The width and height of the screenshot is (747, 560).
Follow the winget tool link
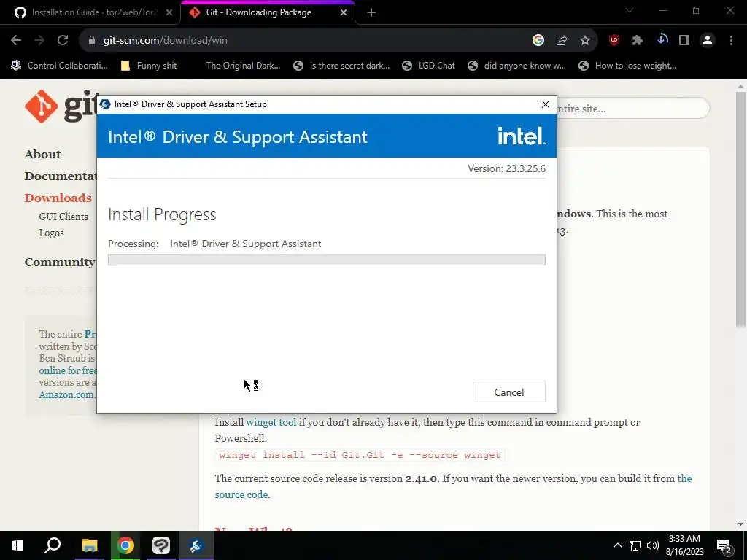pos(271,422)
